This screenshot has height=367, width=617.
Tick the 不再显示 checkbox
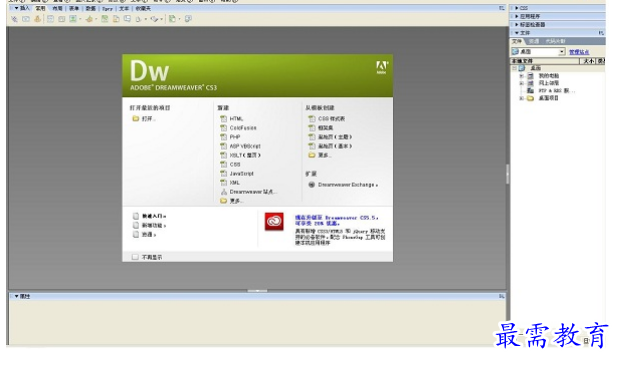coord(135,257)
